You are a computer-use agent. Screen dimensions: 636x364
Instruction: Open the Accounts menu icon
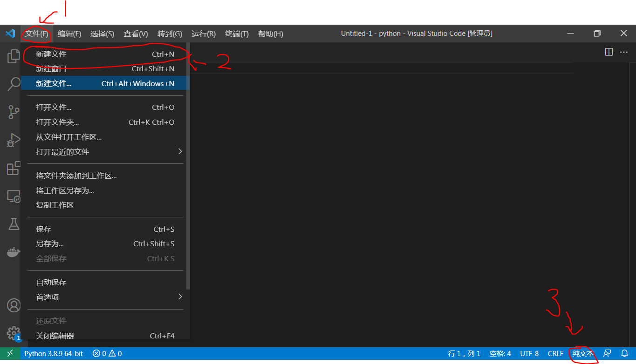13,305
